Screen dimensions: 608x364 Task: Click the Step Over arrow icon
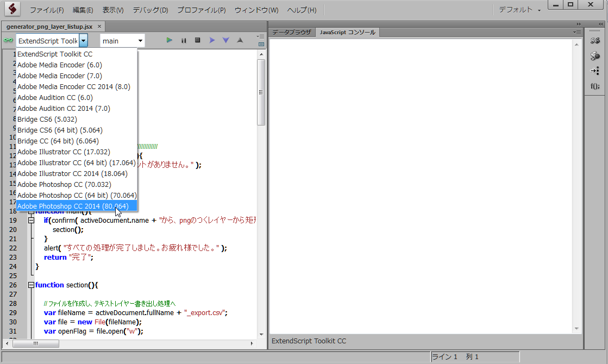(212, 40)
